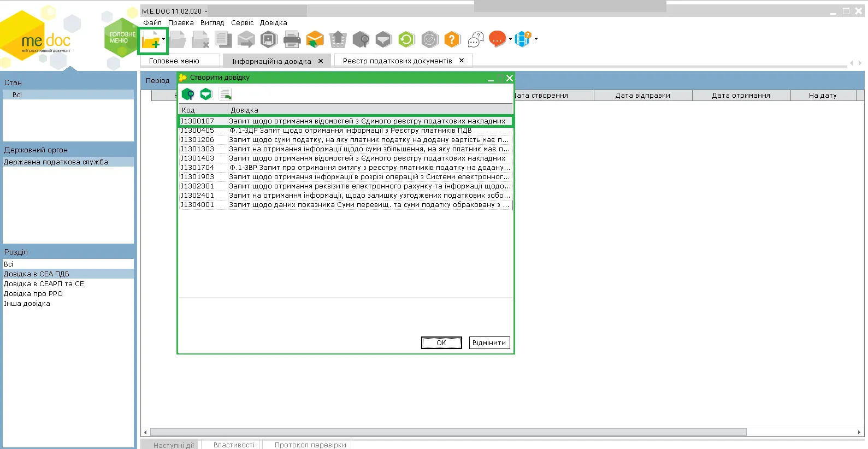Switch to Реєстр податкових документів tab
The width and height of the screenshot is (868, 449).
coord(398,61)
